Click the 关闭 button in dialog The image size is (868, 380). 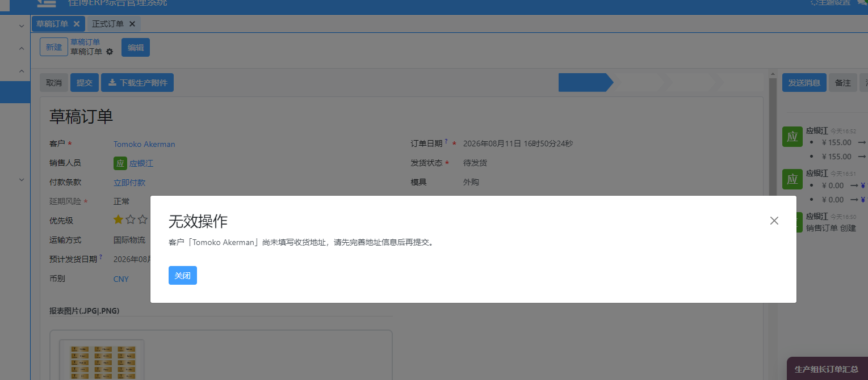coord(183,275)
